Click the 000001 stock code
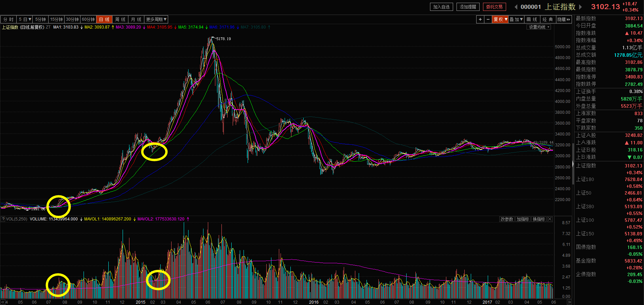This screenshot has height=305, width=644. click(531, 7)
